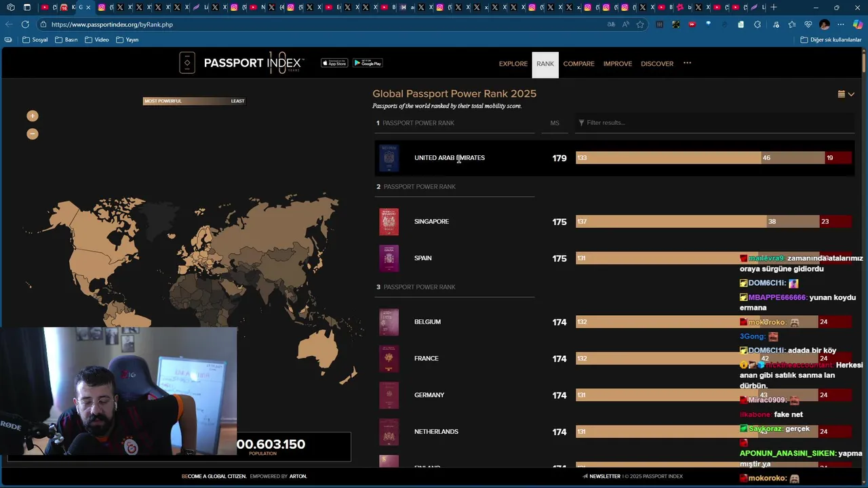Viewport: 868px width, 488px height.
Task: Open a new browser tab with plus button
Action: pos(774,7)
